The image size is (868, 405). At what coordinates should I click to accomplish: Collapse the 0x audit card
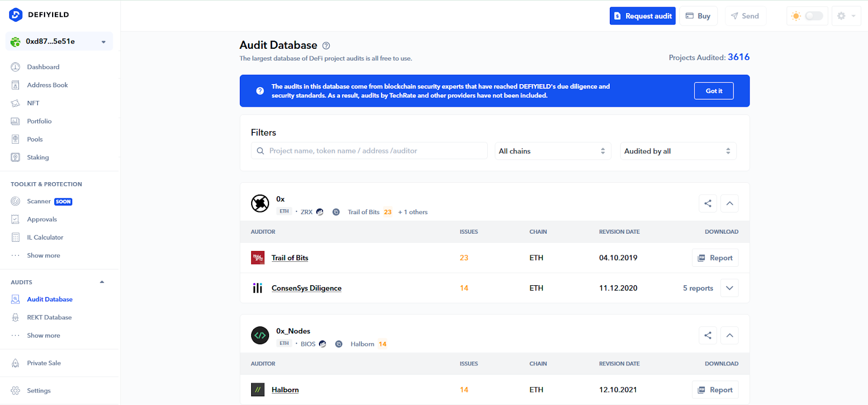(730, 203)
